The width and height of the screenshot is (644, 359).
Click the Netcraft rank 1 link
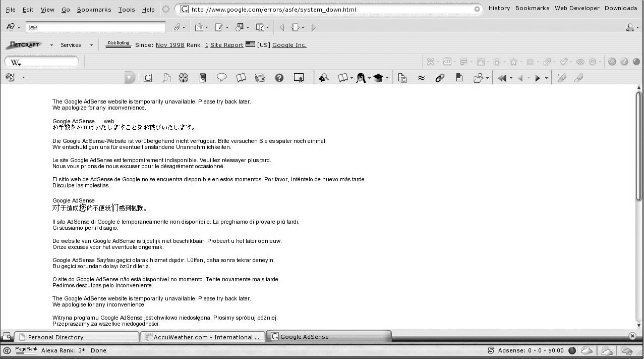[x=206, y=45]
